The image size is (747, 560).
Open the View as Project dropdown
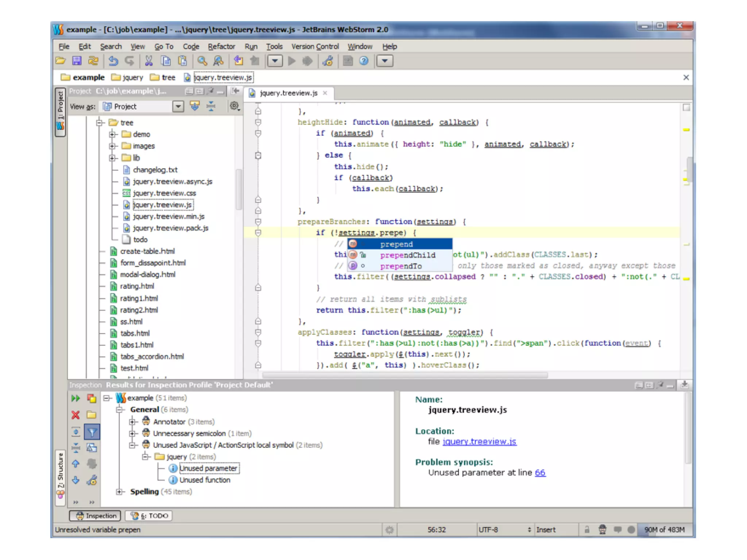pos(178,106)
